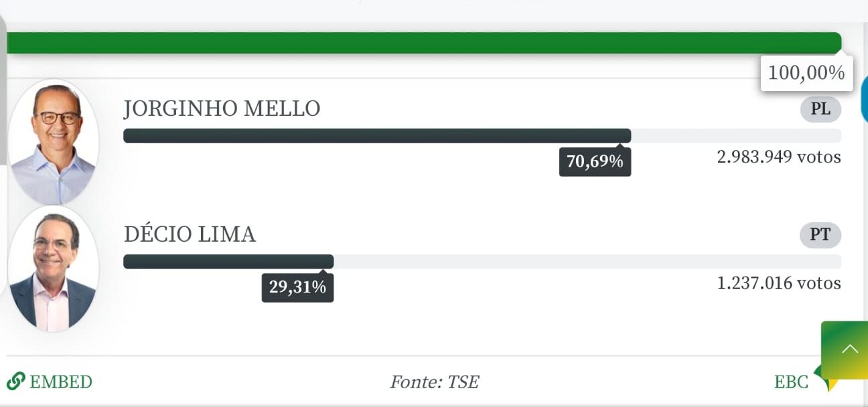
Task: Click the 2.983.949 votos count text
Action: click(779, 157)
